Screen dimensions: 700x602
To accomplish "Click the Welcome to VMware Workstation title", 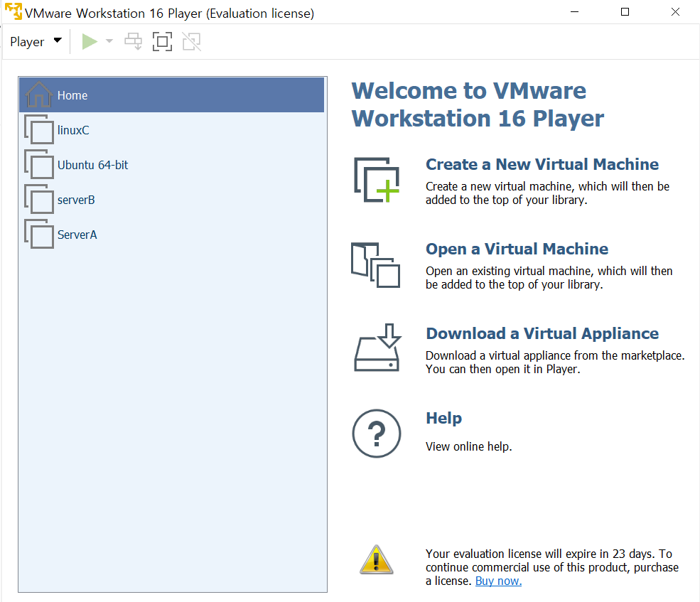I will pyautogui.click(x=478, y=104).
